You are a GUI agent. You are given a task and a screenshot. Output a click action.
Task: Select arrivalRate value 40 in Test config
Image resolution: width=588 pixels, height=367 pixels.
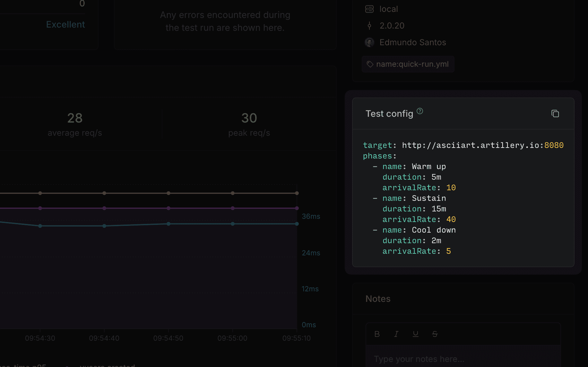(x=451, y=219)
